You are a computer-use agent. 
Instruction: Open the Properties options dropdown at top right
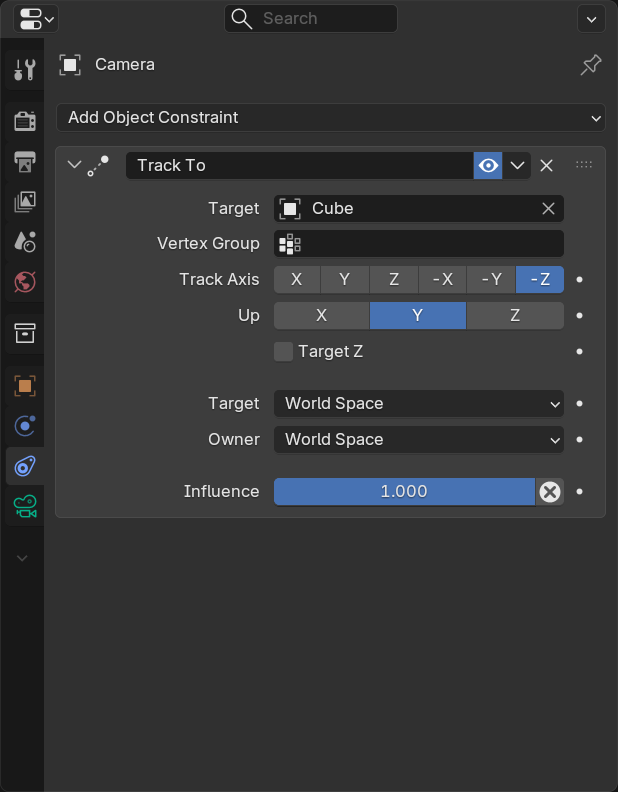click(x=591, y=19)
